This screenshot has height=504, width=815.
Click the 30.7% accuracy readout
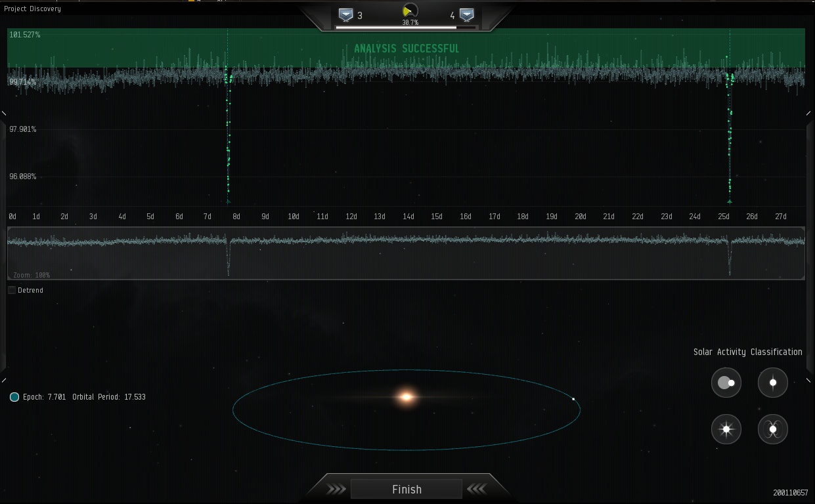coord(410,22)
